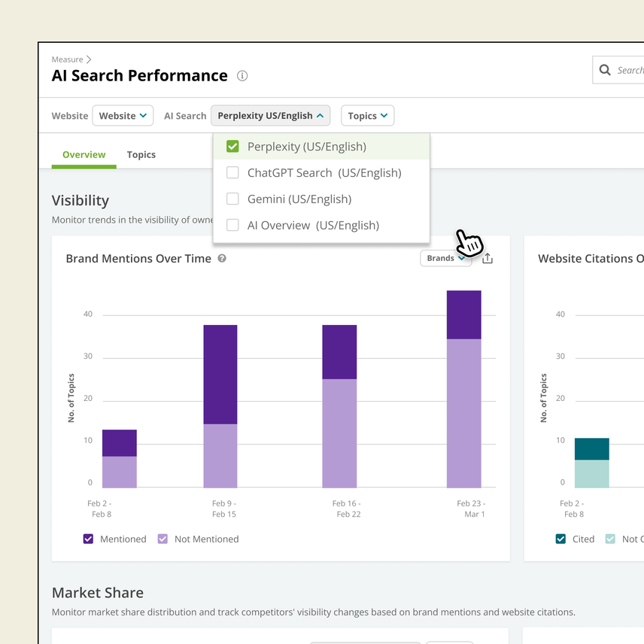The image size is (644, 644).
Task: Enable AI Overview (US/English)
Action: pyautogui.click(x=232, y=225)
